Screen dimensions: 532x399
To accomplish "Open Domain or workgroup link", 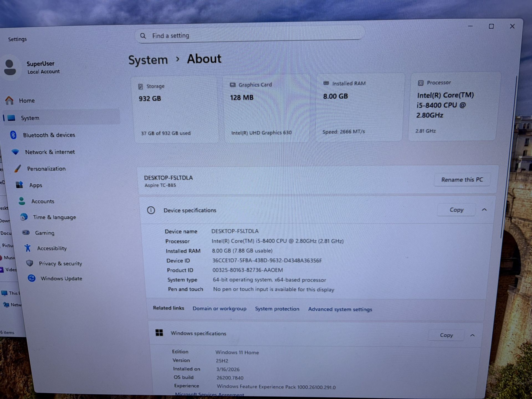I will click(x=219, y=308).
